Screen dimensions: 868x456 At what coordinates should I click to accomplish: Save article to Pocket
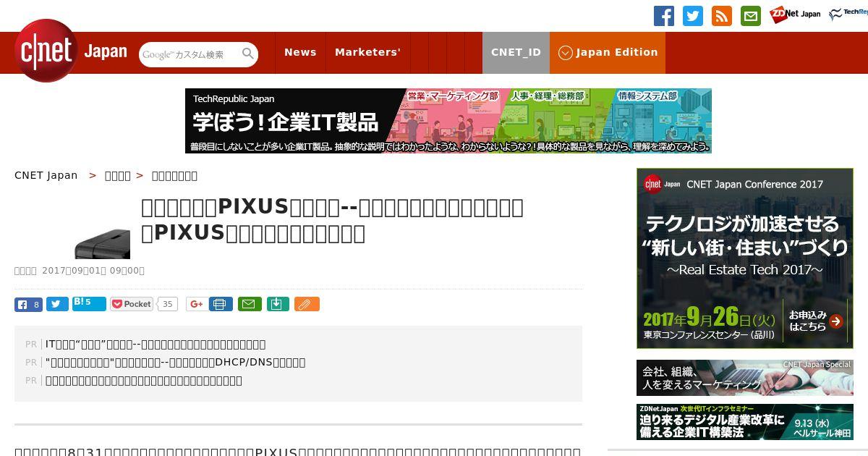pyautogui.click(x=132, y=304)
